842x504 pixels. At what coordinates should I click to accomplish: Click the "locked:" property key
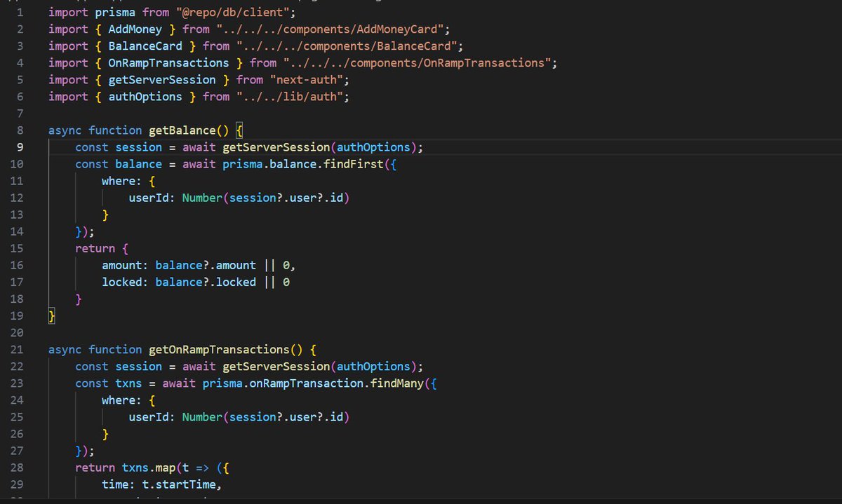click(126, 282)
